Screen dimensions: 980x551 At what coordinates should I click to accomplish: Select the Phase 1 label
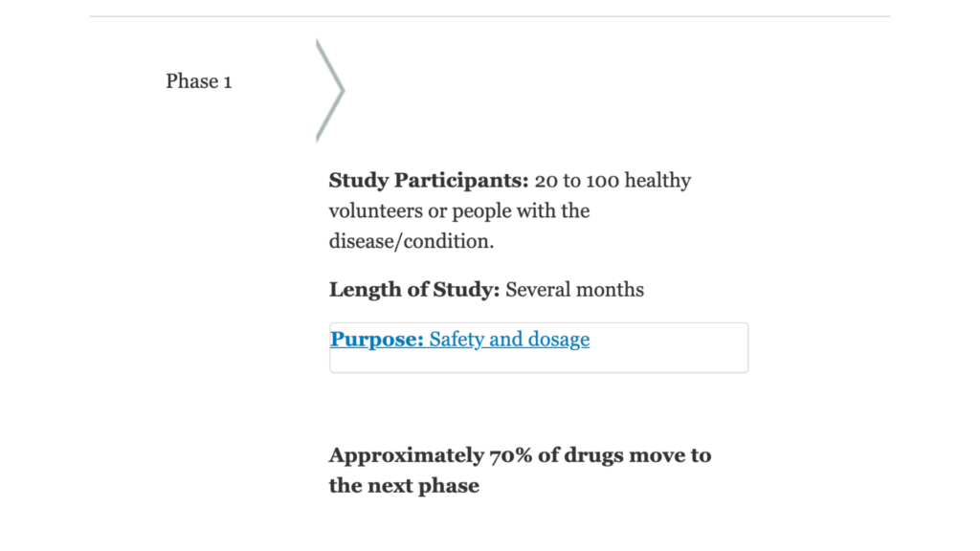point(199,81)
